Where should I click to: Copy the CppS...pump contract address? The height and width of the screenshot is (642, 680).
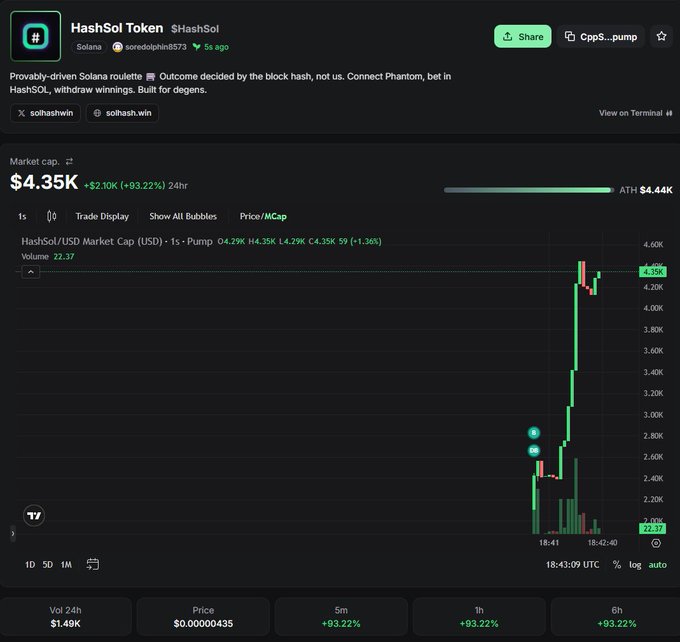[x=600, y=37]
